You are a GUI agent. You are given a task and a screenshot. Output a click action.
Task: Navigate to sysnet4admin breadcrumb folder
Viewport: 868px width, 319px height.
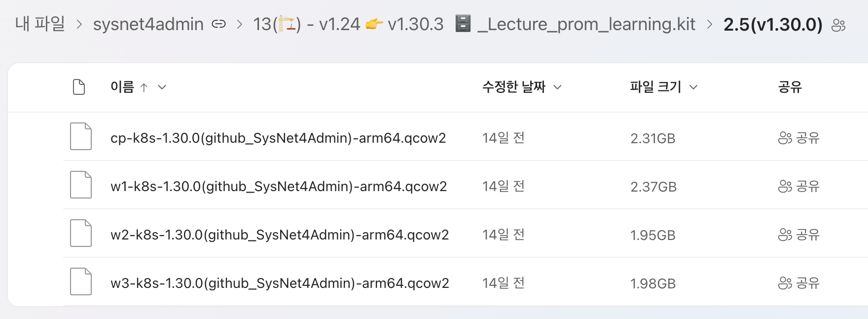point(148,24)
